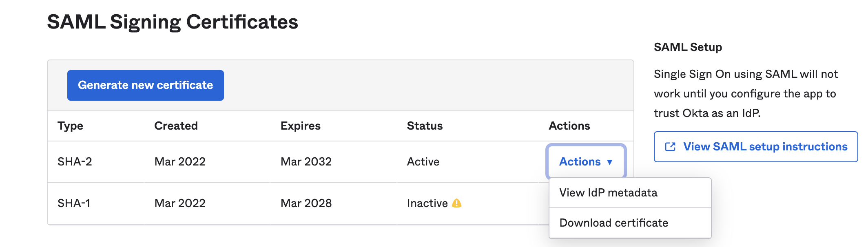Click the Inactive status text
Viewport: 868px width, 247px height.
pyautogui.click(x=427, y=203)
